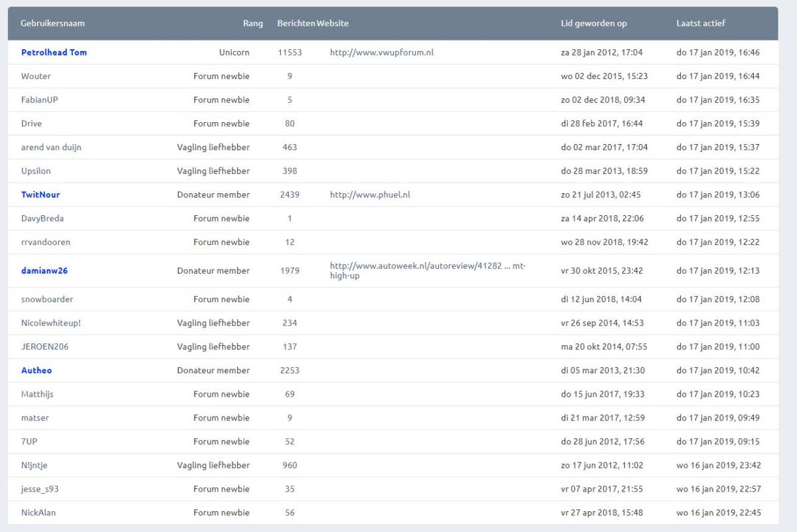797x532 pixels.
Task: Click the username 7UP
Action: click(x=30, y=442)
